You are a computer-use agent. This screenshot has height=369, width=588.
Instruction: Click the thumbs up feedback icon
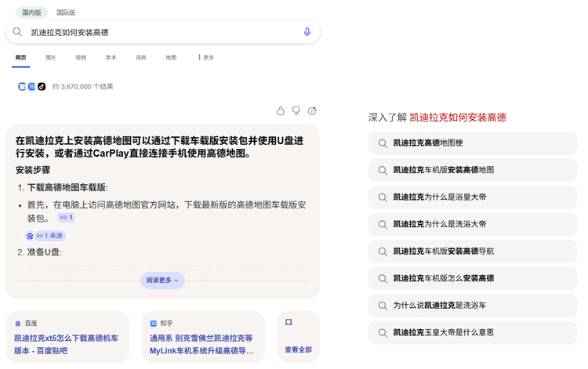coord(281,111)
